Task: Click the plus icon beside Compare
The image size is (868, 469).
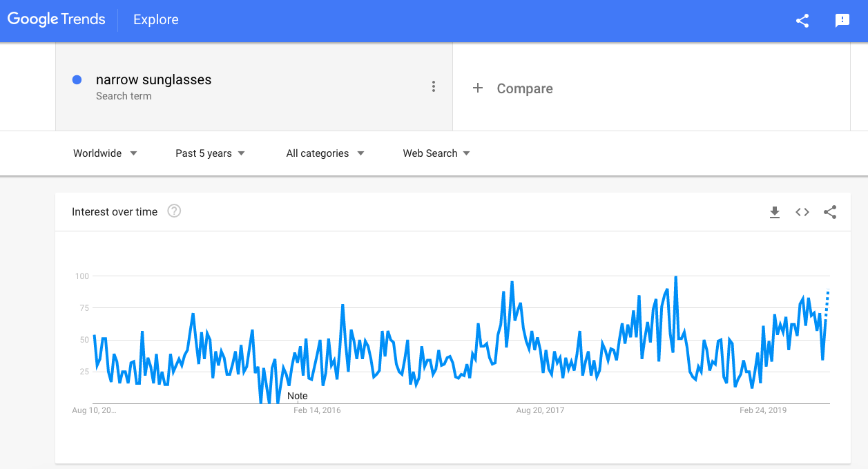Action: (477, 88)
